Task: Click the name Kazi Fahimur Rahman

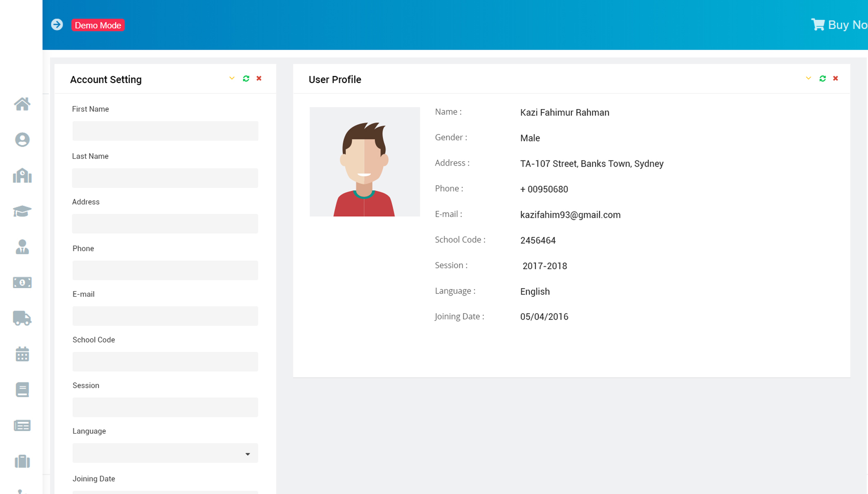Action: point(565,112)
